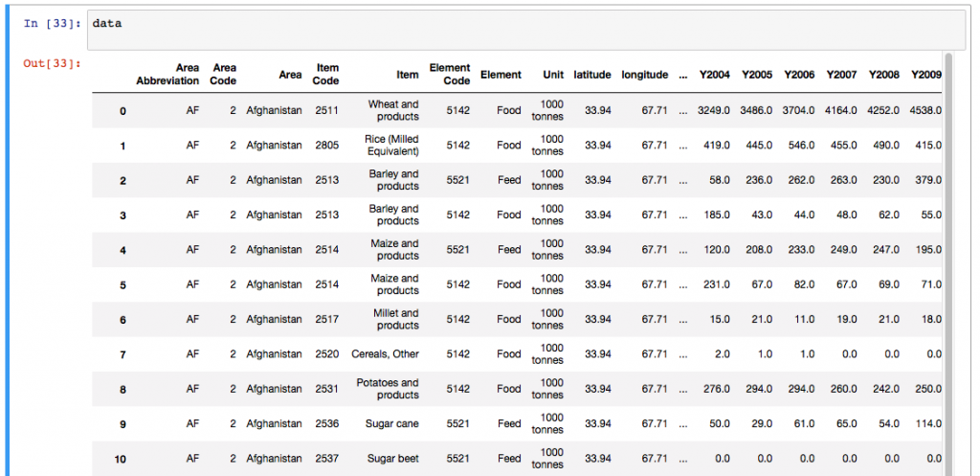Viewport: 980px width, 476px height.
Task: Click the 'longitude' column header
Action: 644,75
